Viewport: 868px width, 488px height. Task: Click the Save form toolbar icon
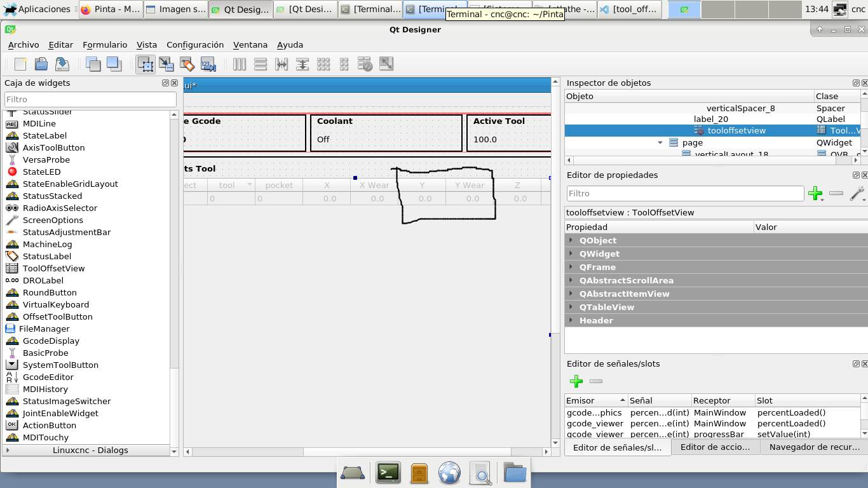pyautogui.click(x=62, y=64)
